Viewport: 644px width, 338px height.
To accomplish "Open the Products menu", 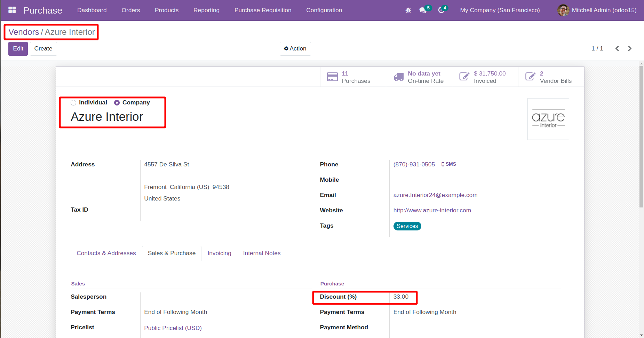I will pos(167,10).
